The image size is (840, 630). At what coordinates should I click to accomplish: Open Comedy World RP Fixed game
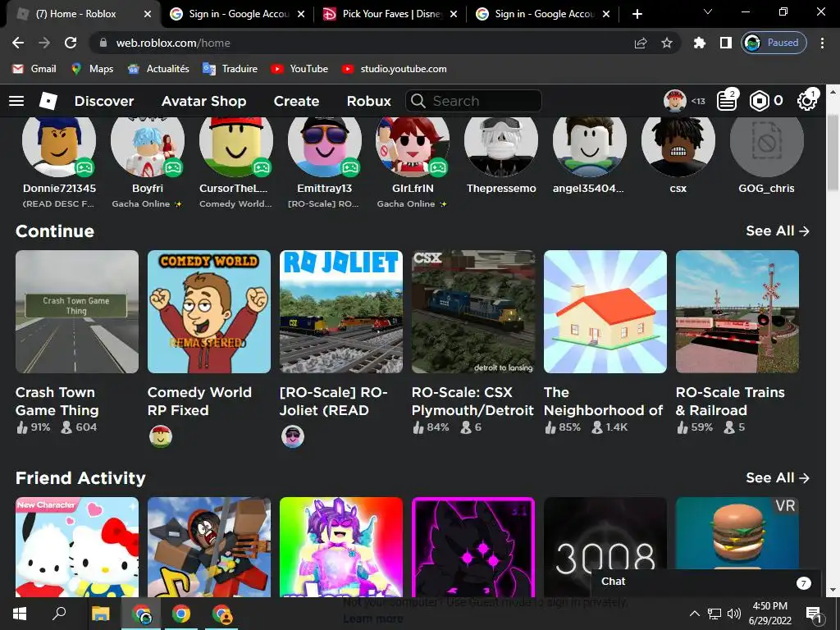pyautogui.click(x=209, y=312)
